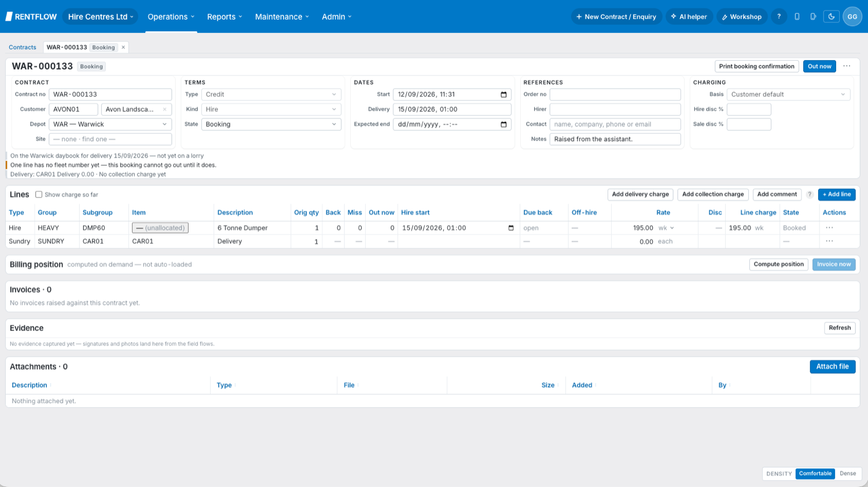Viewport: 868px width, 487px height.
Task: Click Add comment button
Action: point(777,195)
